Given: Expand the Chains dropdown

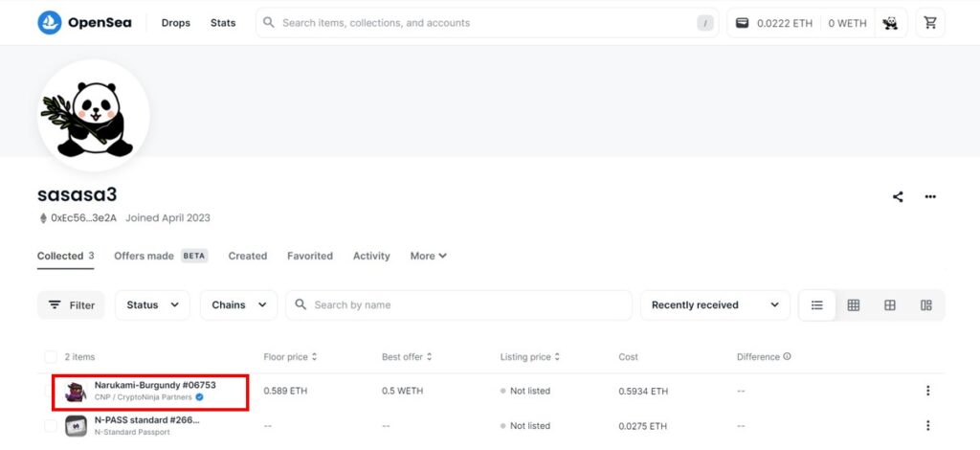Looking at the screenshot, I should point(238,305).
